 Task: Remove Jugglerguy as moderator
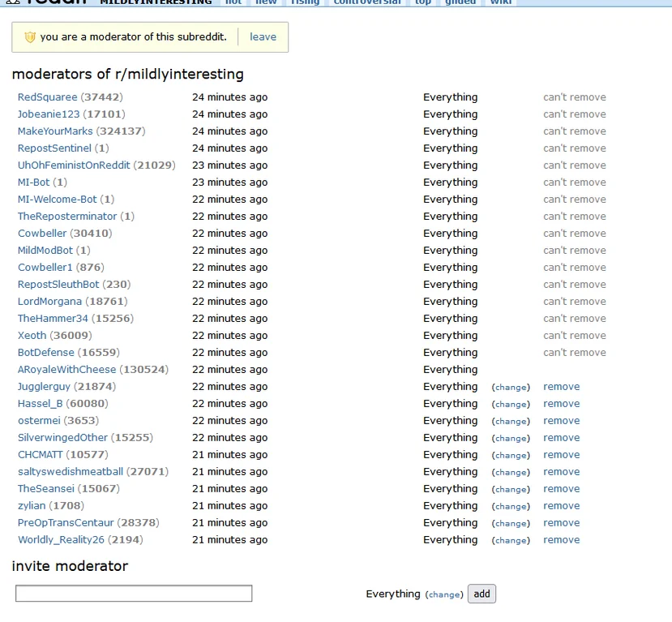click(562, 387)
